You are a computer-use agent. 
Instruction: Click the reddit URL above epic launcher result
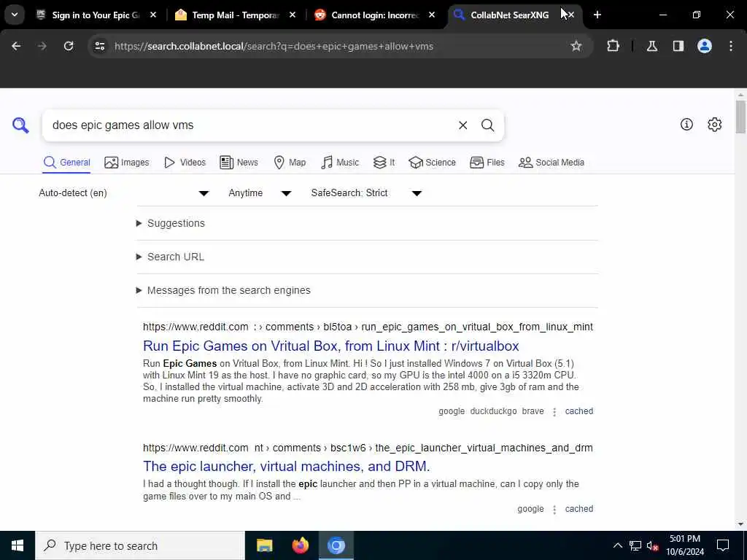tap(368, 448)
